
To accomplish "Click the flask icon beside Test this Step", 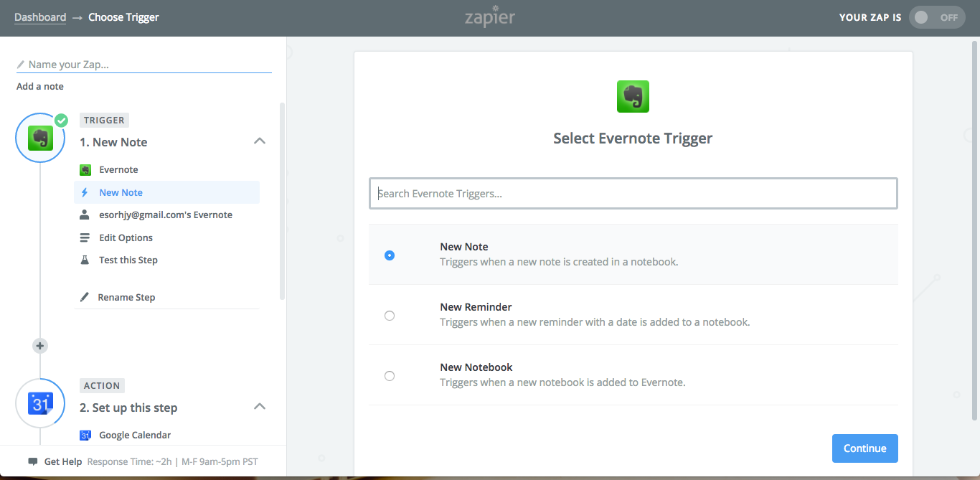I will click(85, 260).
